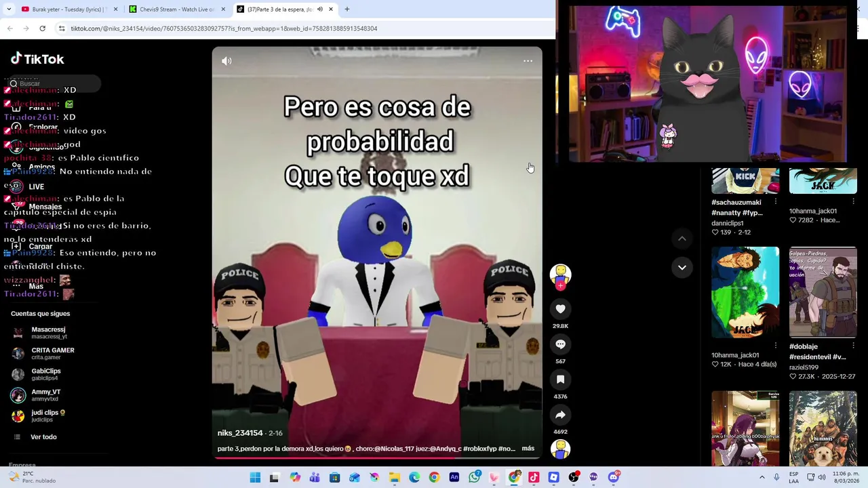
Task: Open Adobe Animate from taskbar
Action: click(x=454, y=478)
